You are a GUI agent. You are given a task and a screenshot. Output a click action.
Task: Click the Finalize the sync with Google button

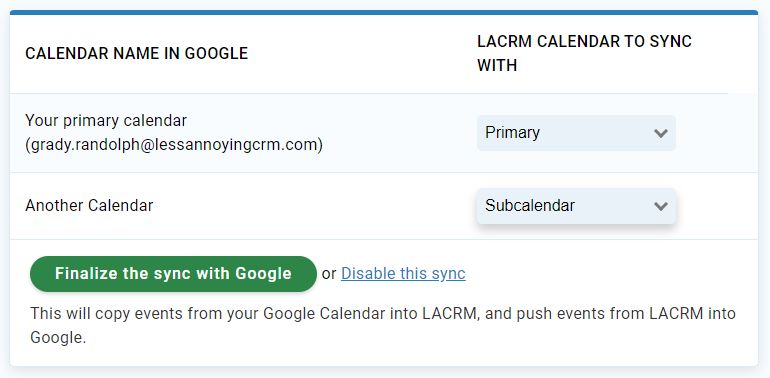pyautogui.click(x=173, y=274)
